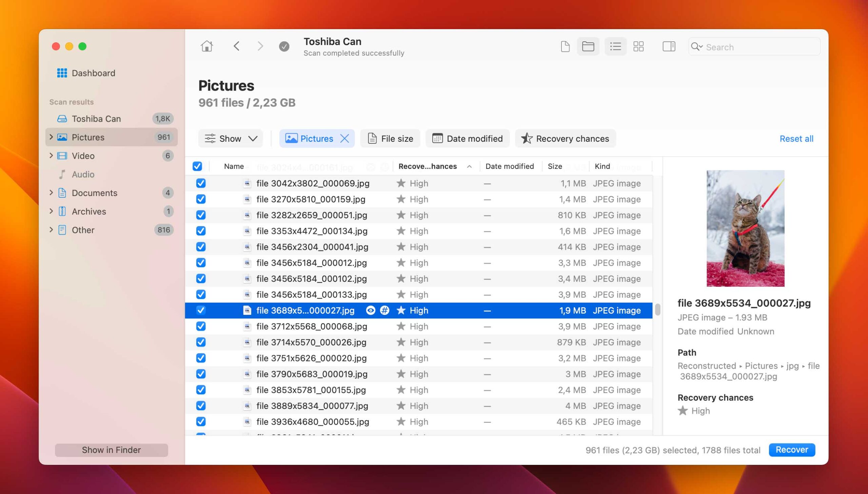The height and width of the screenshot is (494, 868).
Task: Uncheck file 3936x4680_000055.jpg
Action: tap(201, 421)
